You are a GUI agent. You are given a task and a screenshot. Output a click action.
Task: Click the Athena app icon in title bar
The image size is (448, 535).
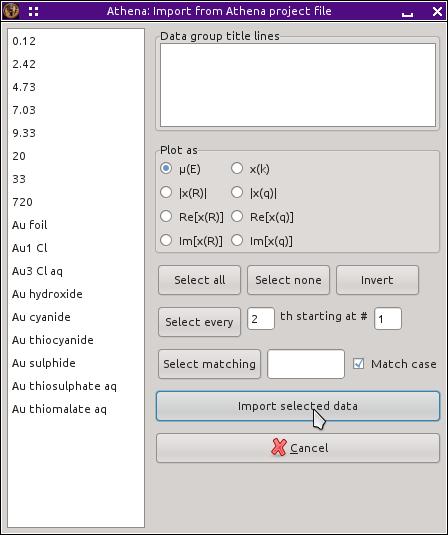point(11,11)
